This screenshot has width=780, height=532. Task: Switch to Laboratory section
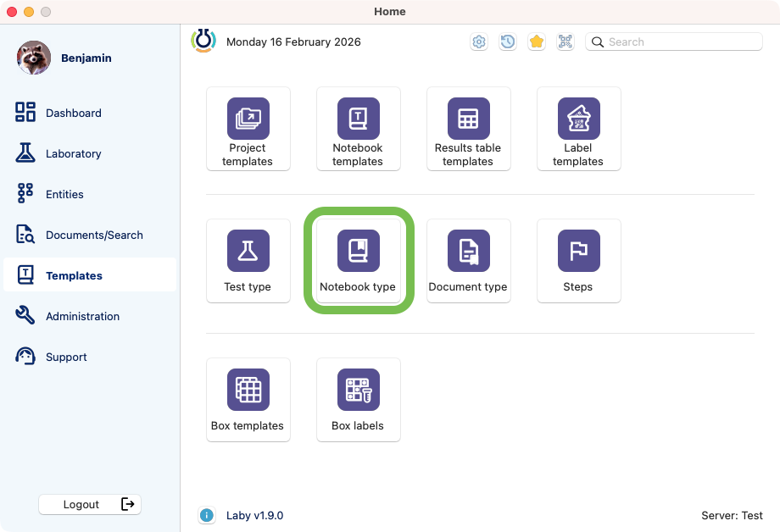(73, 153)
